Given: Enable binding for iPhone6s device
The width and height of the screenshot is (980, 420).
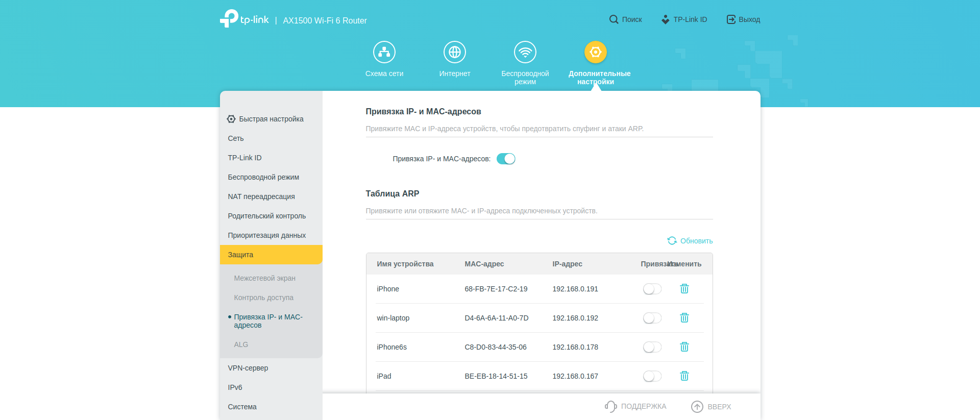Looking at the screenshot, I should point(652,347).
